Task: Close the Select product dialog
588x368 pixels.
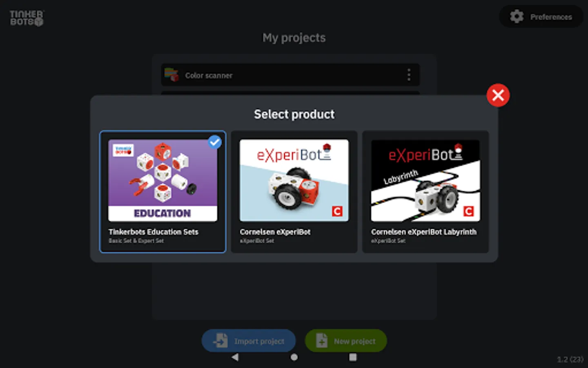Action: [498, 95]
